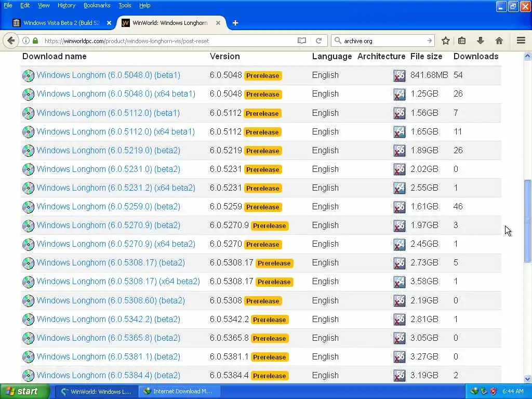Click search go arrow in search box
This screenshot has height=399, width=532.
click(429, 41)
